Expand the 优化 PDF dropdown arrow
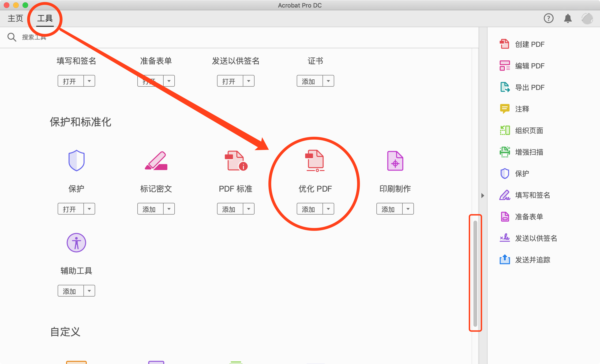 coord(329,209)
